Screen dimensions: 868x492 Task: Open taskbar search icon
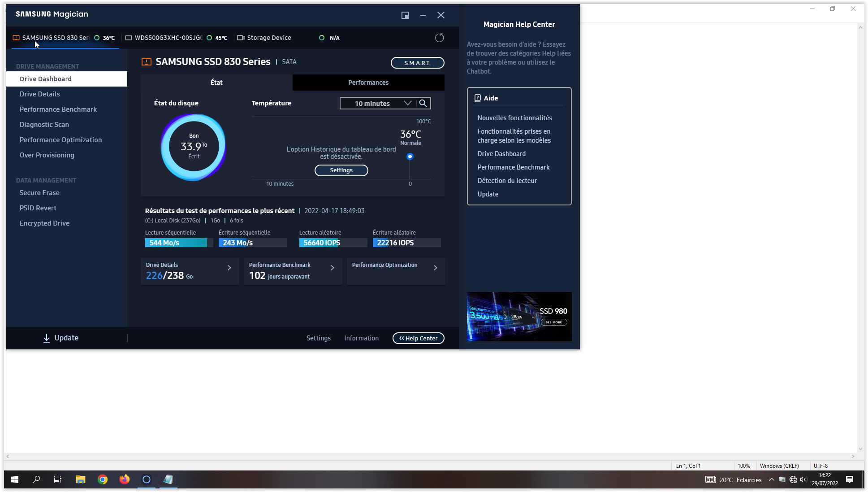[x=37, y=479]
